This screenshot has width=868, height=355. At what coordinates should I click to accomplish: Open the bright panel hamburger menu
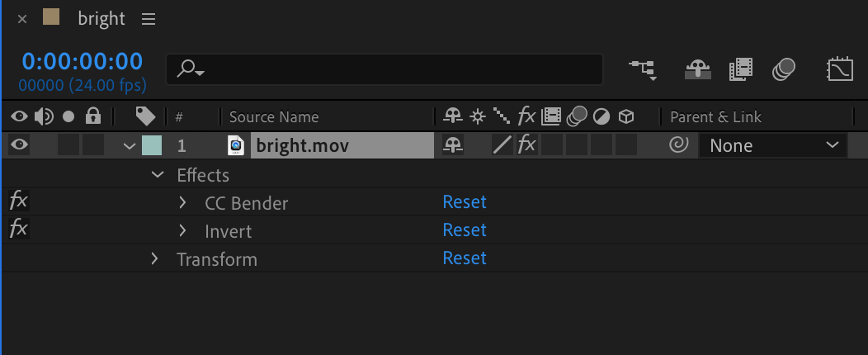click(x=149, y=19)
